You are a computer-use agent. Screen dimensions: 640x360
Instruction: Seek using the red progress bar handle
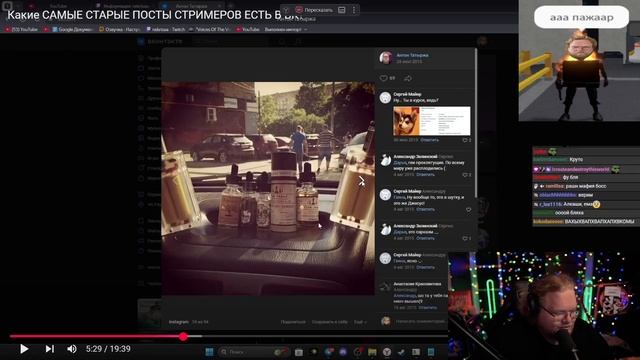point(183,336)
